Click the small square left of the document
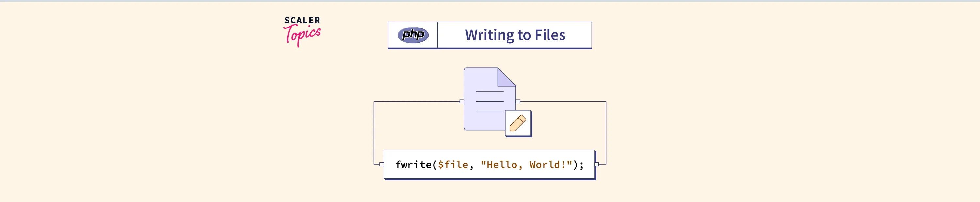The width and height of the screenshot is (980, 202). click(462, 101)
